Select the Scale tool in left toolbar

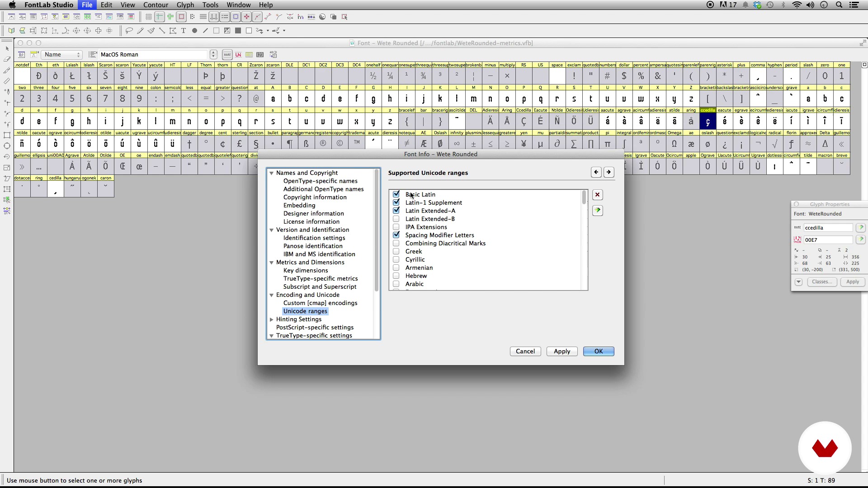[7, 168]
